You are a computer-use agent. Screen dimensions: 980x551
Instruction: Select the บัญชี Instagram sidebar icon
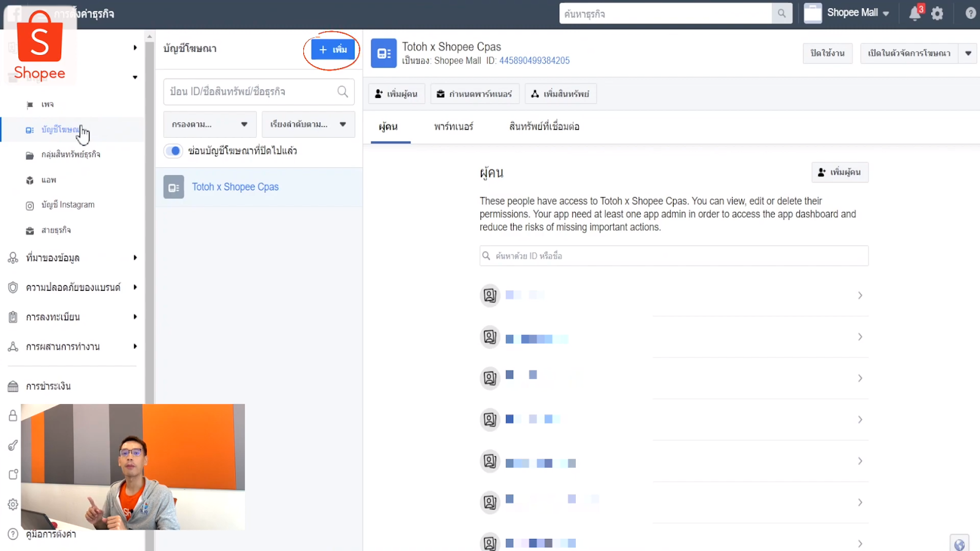[29, 204]
